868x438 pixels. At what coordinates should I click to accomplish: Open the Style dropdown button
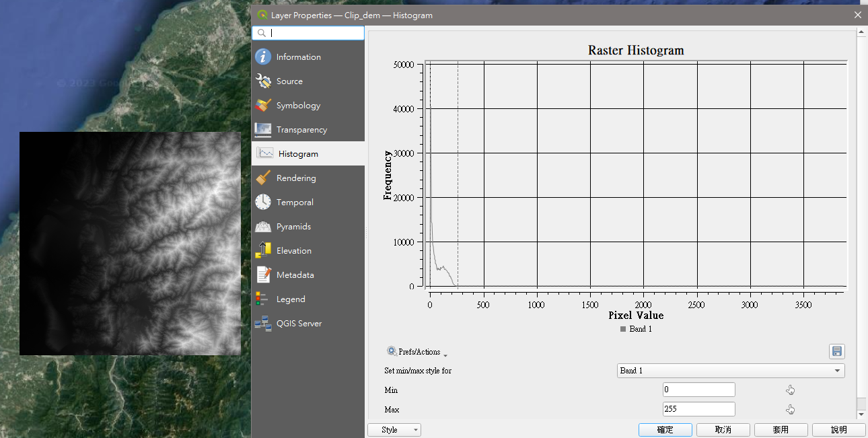pyautogui.click(x=394, y=430)
